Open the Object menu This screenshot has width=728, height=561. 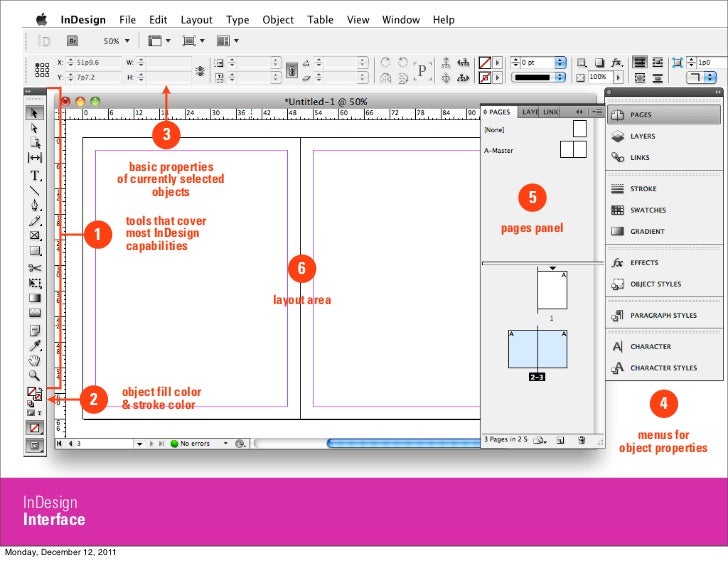278,20
